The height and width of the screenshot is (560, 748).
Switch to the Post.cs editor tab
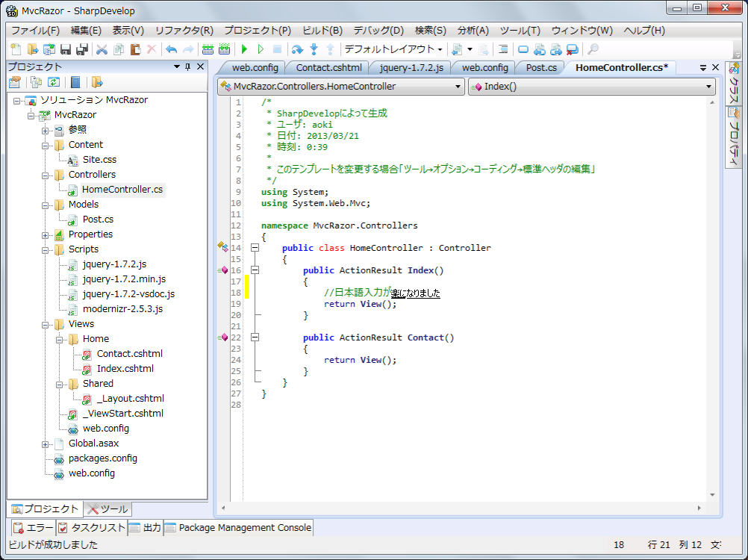(540, 67)
